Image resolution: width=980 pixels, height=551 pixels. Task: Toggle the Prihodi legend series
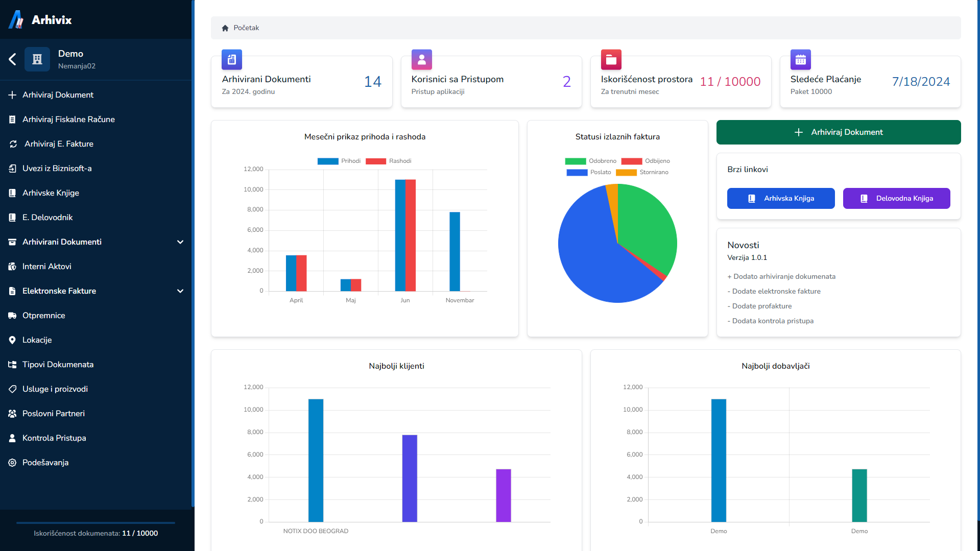[339, 161]
